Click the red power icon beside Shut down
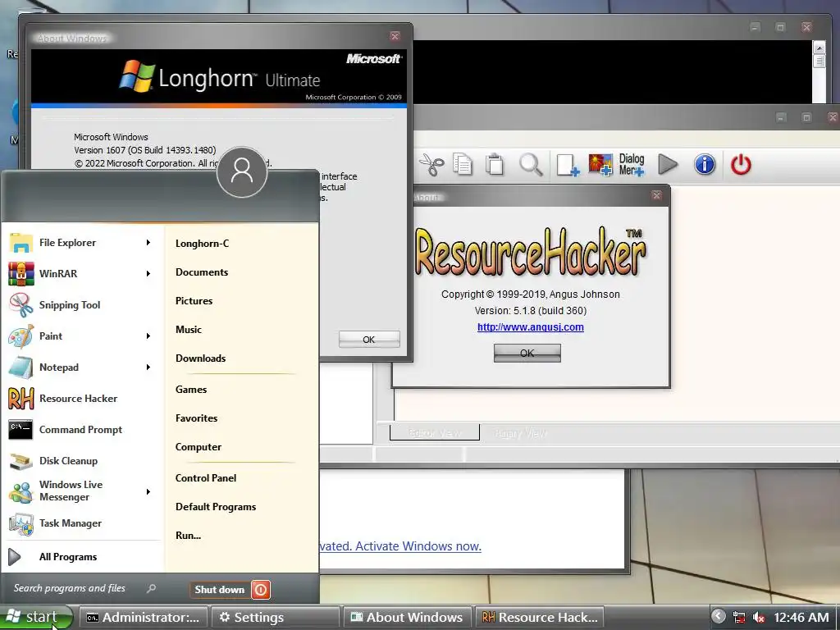The width and height of the screenshot is (840, 630). coord(261,590)
